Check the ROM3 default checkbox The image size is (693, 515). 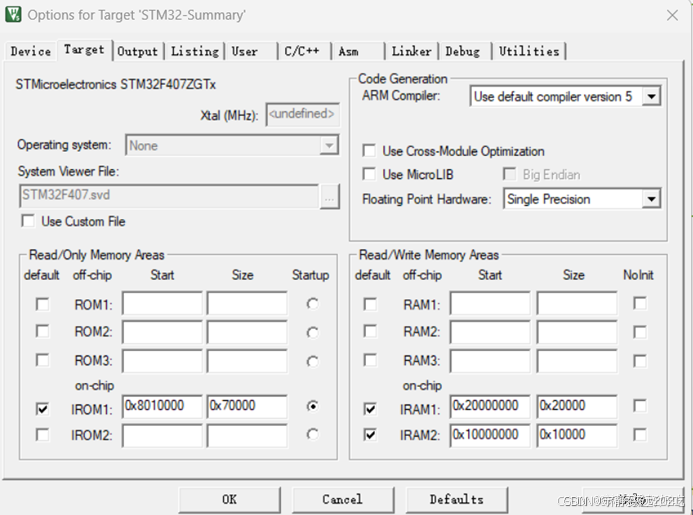42,360
